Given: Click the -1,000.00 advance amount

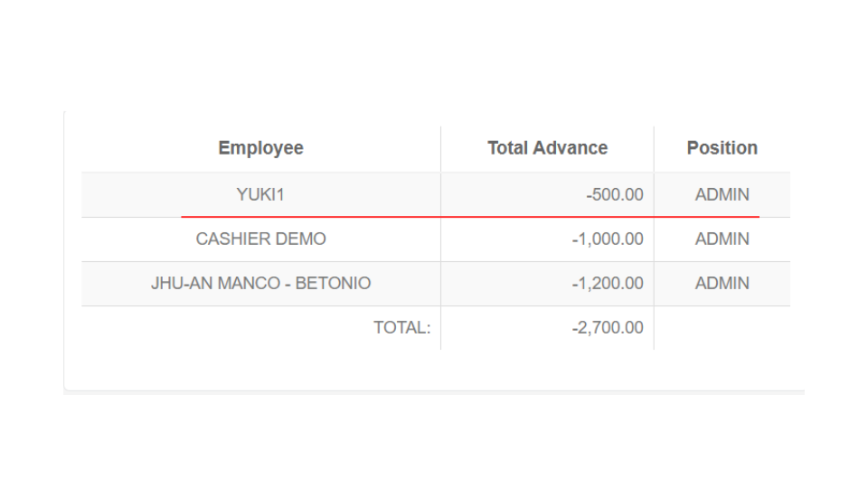Looking at the screenshot, I should point(608,239).
